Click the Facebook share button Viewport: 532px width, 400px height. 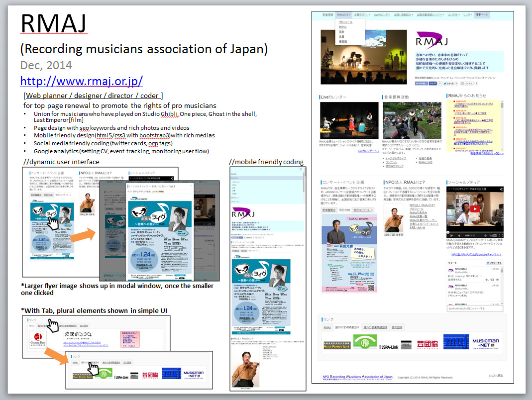coord(432,84)
